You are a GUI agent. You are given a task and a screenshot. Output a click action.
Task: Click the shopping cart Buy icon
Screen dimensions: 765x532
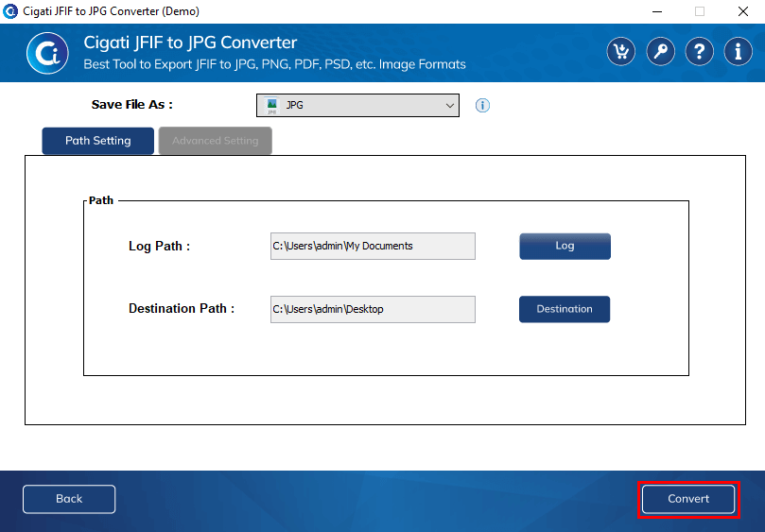click(620, 51)
